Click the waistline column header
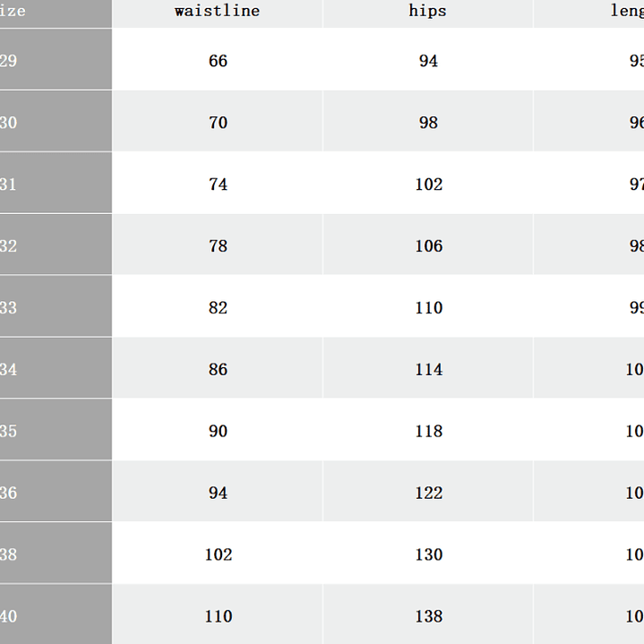Screen dimensions: 644x644 218,12
